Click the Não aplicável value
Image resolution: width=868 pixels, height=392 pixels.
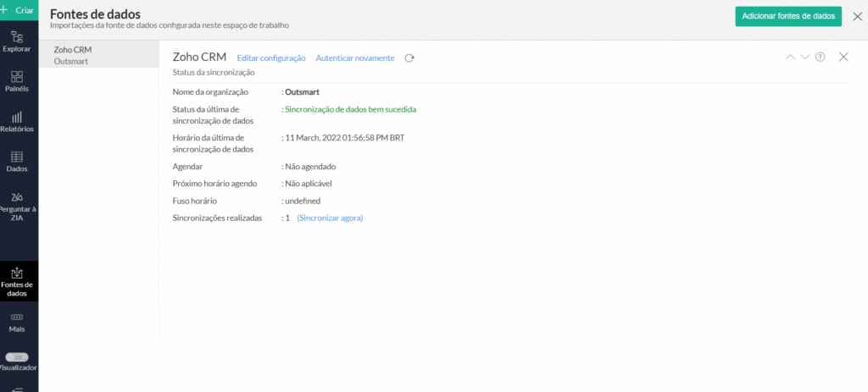pyautogui.click(x=309, y=184)
